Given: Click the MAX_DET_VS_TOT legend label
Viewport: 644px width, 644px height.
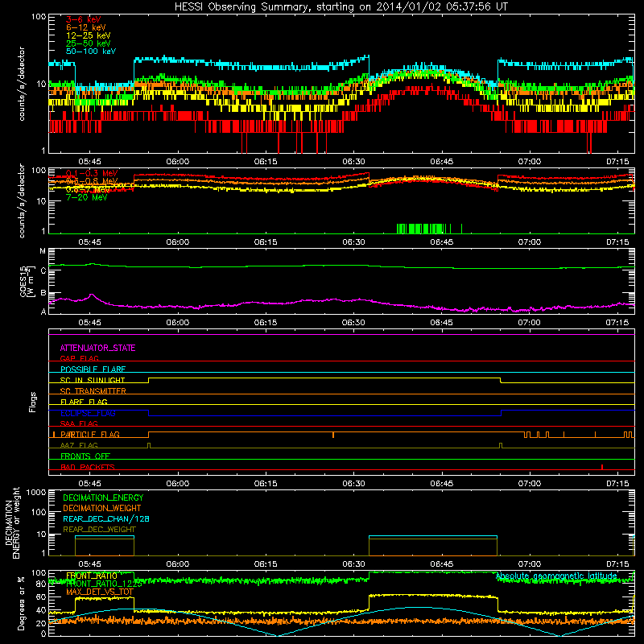Looking at the screenshot, I should tap(100, 592).
